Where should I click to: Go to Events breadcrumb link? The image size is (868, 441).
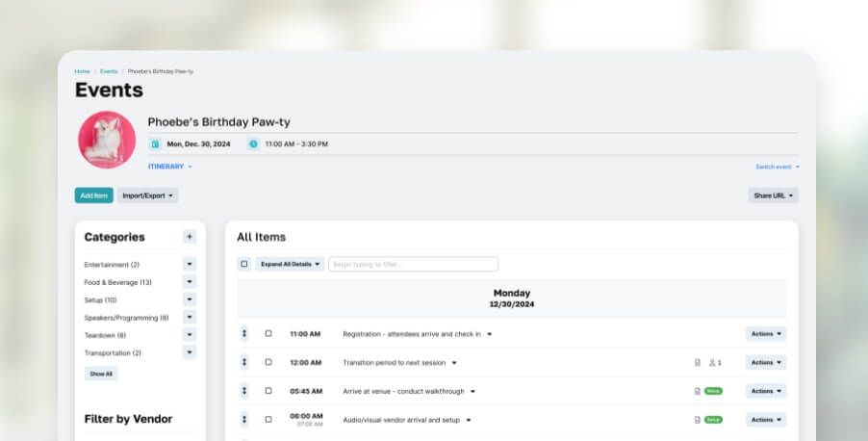(109, 71)
